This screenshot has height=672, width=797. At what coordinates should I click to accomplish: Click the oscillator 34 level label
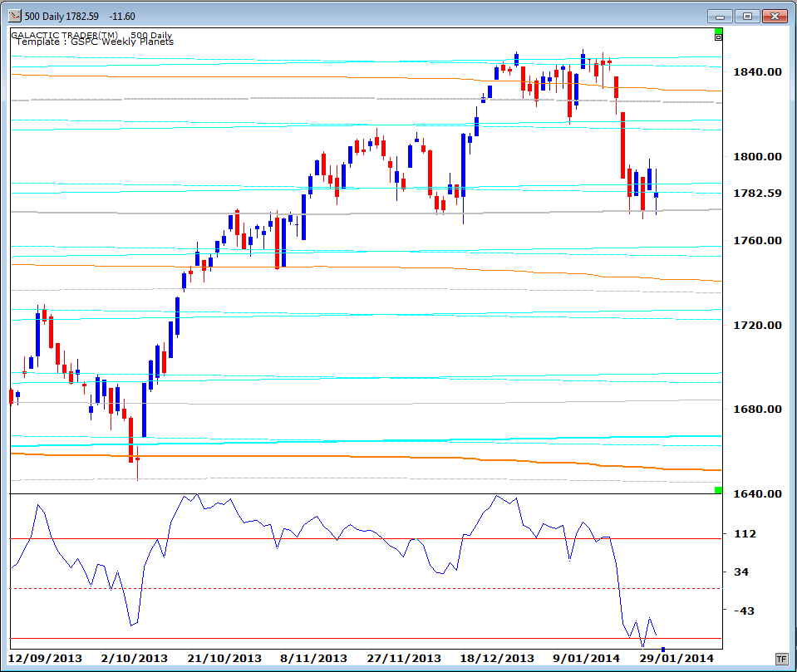[741, 572]
